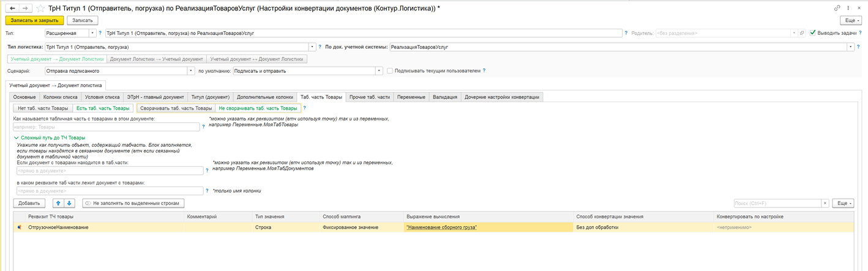
Task: Copy link to this form icon
Action: pos(837,8)
